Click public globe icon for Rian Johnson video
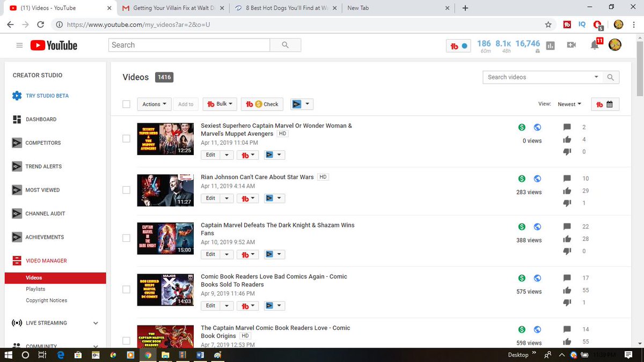The image size is (644, 362). pos(537,179)
